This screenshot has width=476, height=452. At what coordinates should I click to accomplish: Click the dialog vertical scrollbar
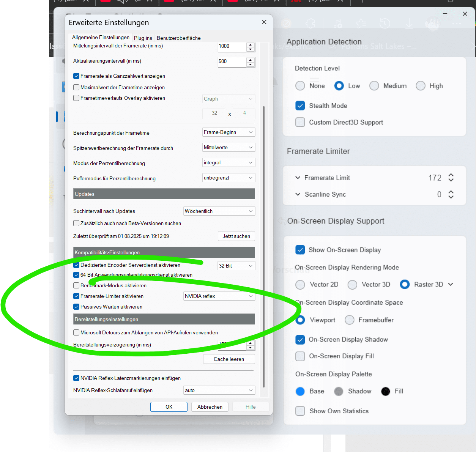[x=264, y=247]
